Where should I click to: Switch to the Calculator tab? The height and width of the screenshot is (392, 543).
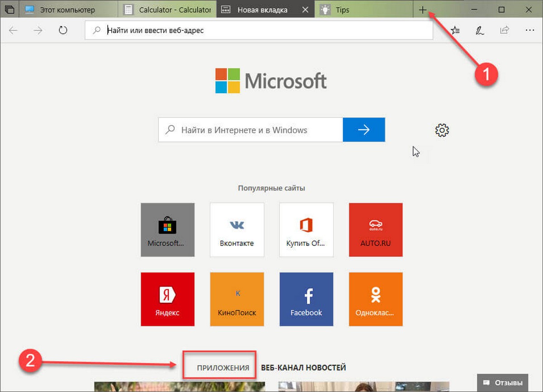tap(167, 10)
